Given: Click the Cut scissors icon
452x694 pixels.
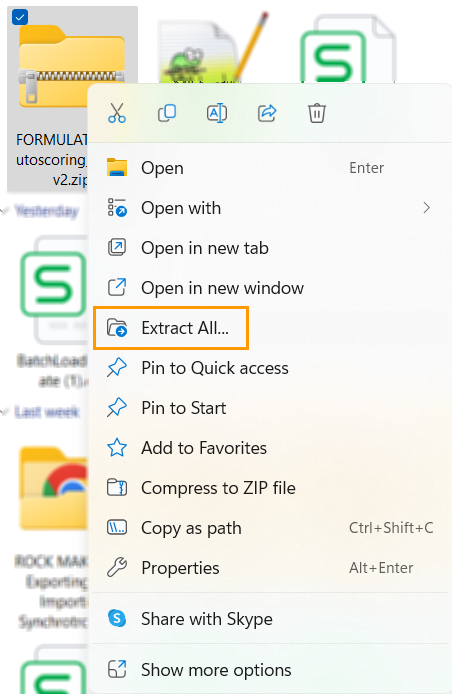Looking at the screenshot, I should 117,113.
